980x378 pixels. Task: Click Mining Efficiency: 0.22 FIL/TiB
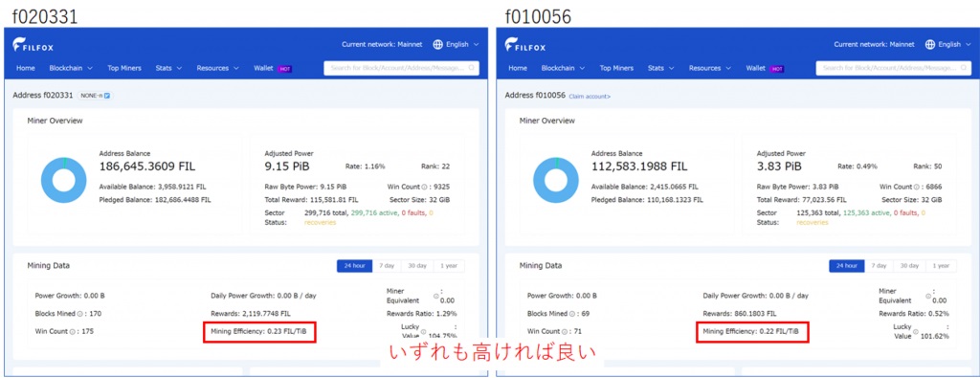pos(751,331)
